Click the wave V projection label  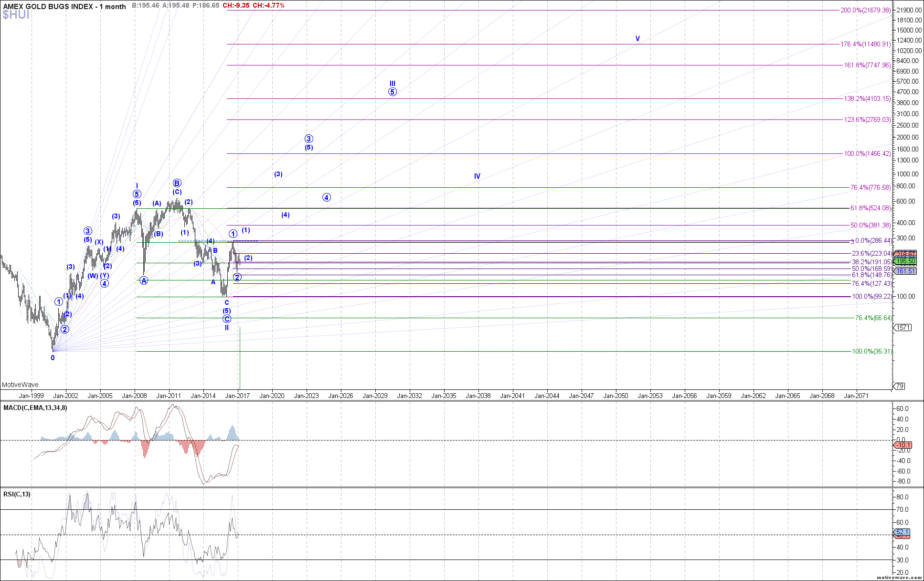[637, 39]
